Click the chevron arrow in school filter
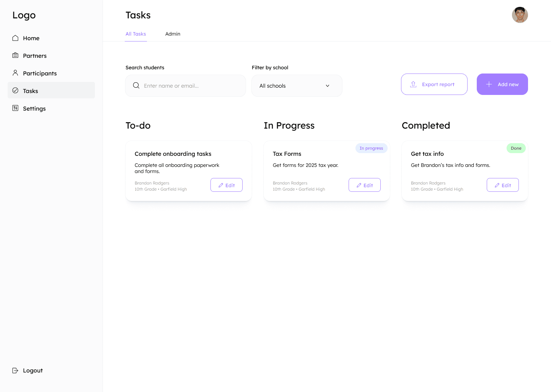This screenshot has width=551, height=392. pyautogui.click(x=328, y=86)
